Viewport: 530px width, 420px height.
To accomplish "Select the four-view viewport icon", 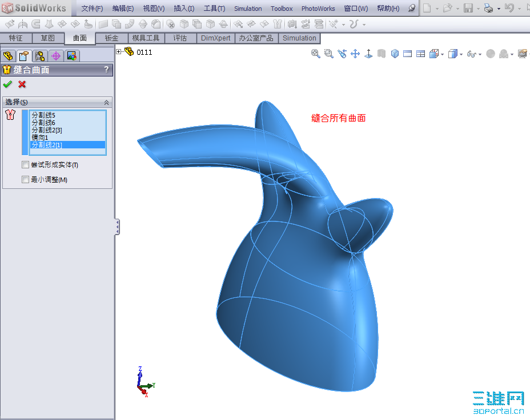I will coord(420,54).
